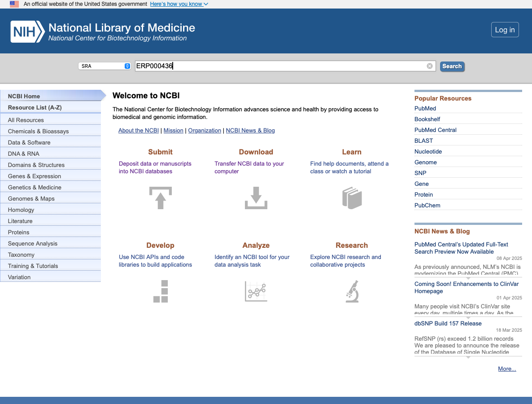Click the More... news link
Viewport: 532px width, 404px height.
[507, 369]
